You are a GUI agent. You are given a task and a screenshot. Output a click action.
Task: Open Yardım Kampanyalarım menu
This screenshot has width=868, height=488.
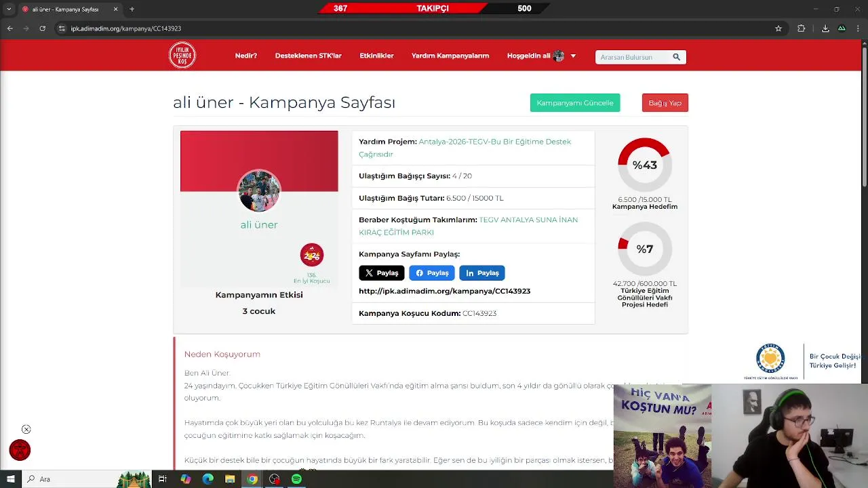coord(450,56)
